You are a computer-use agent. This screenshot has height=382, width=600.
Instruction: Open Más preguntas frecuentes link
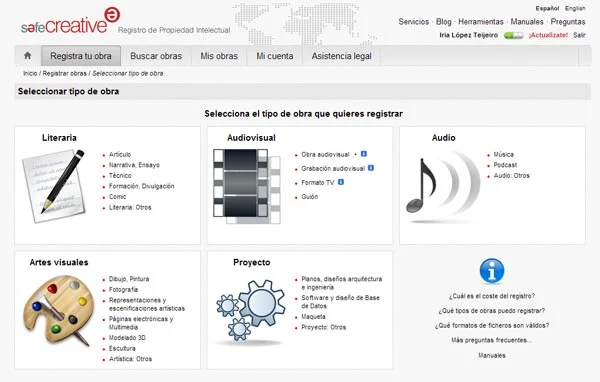point(492,340)
